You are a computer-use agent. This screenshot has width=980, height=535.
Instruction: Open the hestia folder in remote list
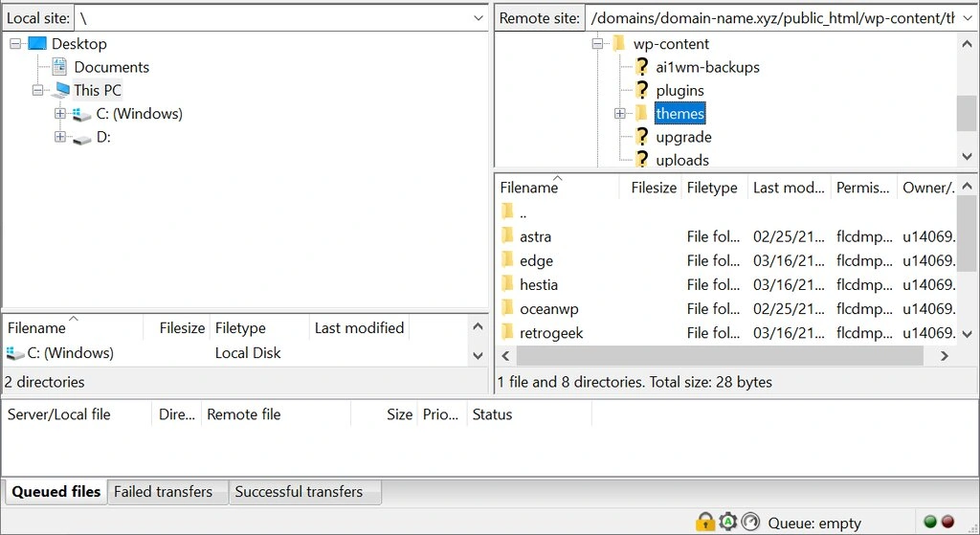tap(538, 284)
